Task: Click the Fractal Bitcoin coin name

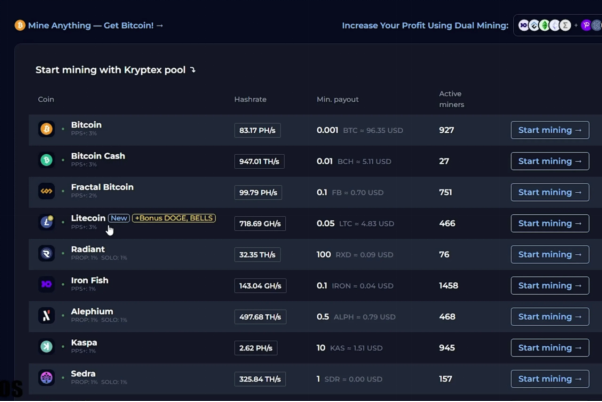Action: point(102,187)
